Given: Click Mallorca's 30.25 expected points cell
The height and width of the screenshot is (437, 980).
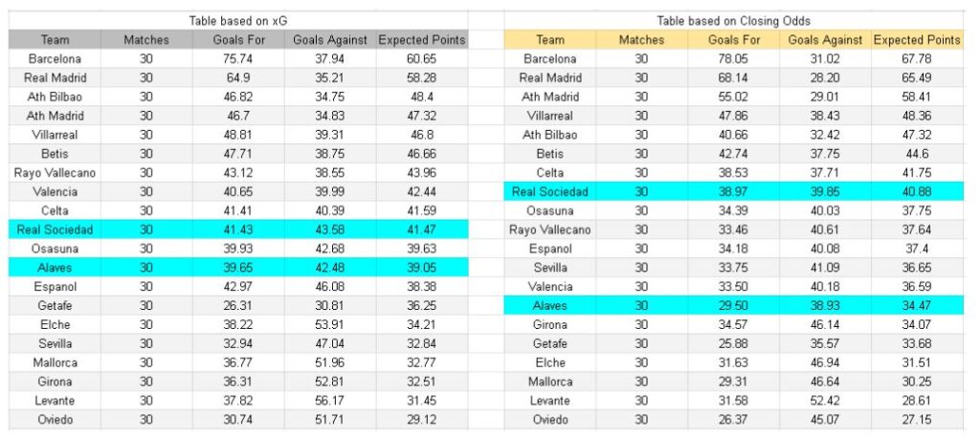Looking at the screenshot, I should pos(917,381).
